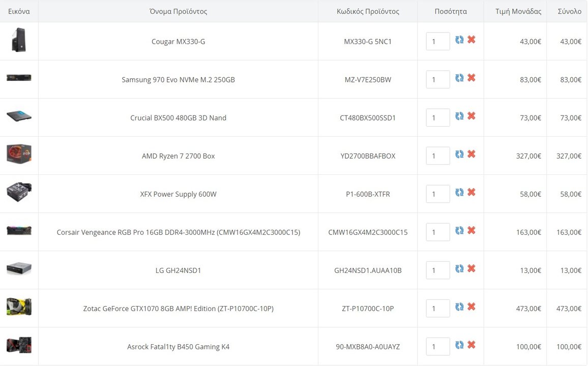This screenshot has height=366, width=588.
Task: Open Corsair Vengeance RGB Pro 16GB link
Action: (x=178, y=233)
